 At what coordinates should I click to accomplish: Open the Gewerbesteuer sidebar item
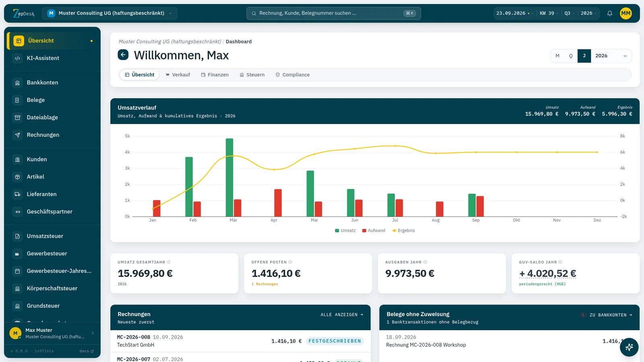point(52,253)
